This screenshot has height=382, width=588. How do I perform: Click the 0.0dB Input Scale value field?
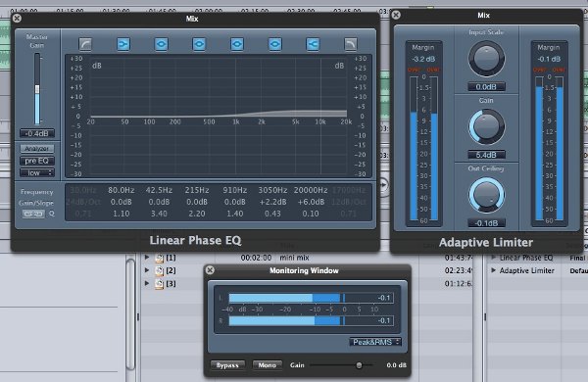(x=486, y=87)
